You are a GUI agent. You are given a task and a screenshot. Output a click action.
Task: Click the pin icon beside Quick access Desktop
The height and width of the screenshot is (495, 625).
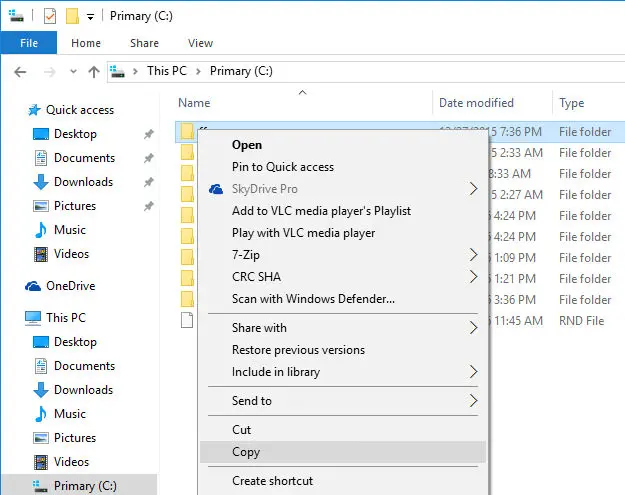(x=149, y=134)
